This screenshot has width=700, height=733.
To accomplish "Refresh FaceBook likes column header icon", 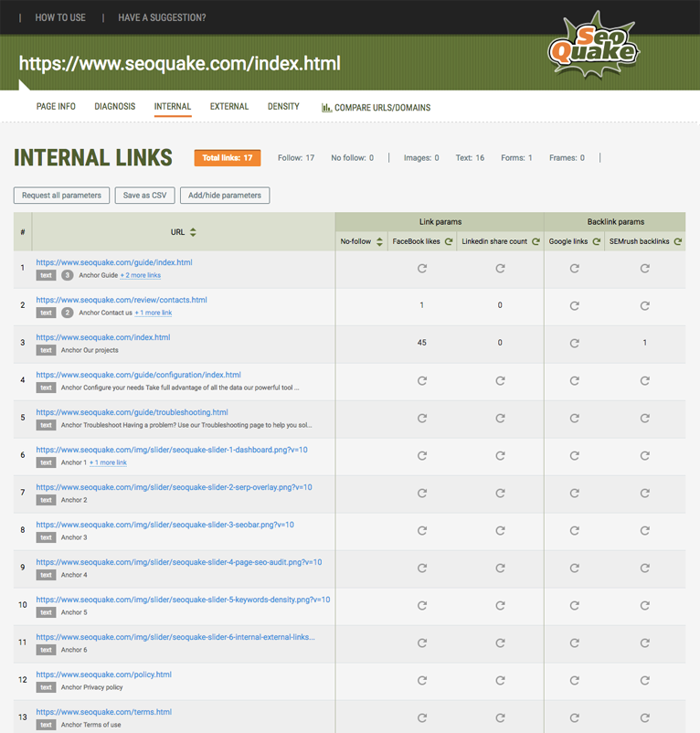I will tap(449, 241).
